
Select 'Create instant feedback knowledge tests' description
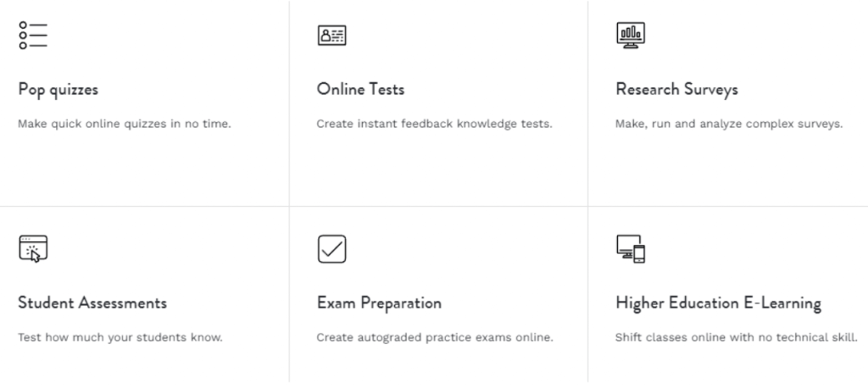point(435,124)
